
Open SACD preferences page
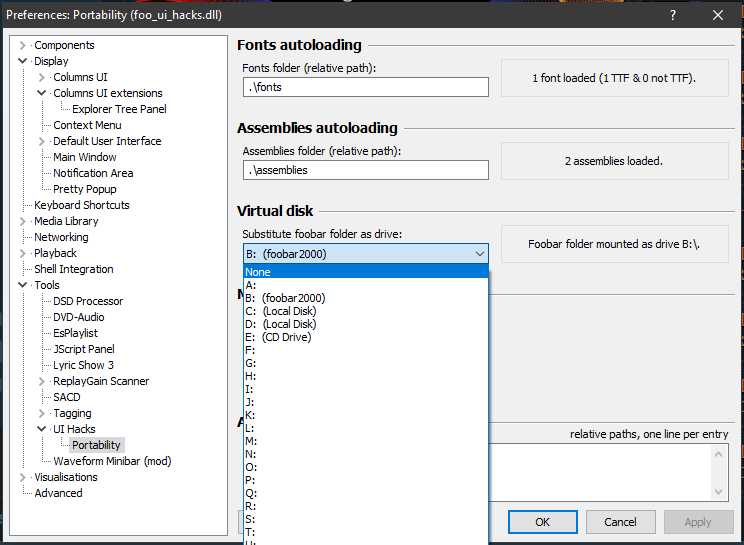click(67, 397)
